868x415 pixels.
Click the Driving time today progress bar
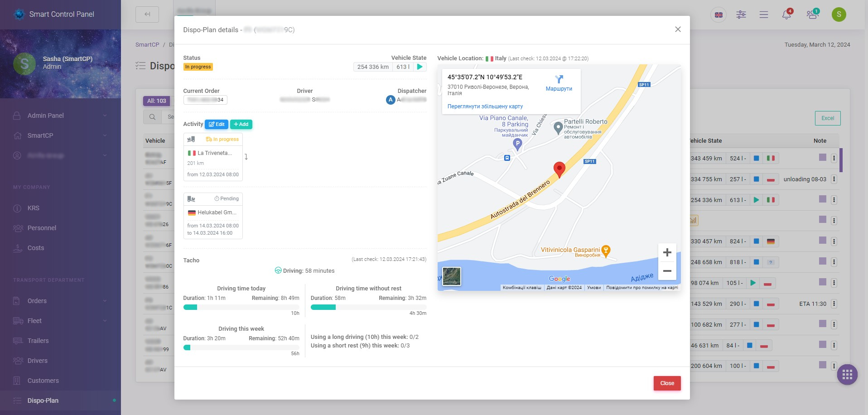coord(241,307)
